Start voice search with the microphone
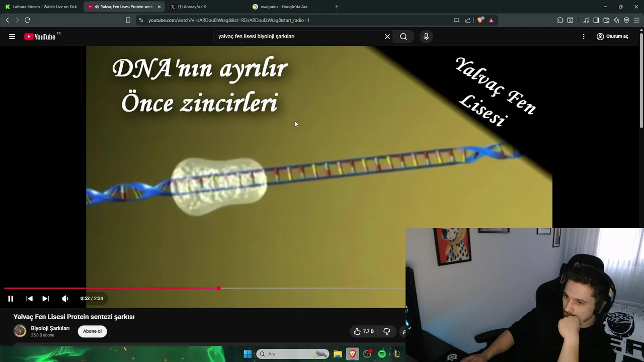644x362 pixels. 426,37
